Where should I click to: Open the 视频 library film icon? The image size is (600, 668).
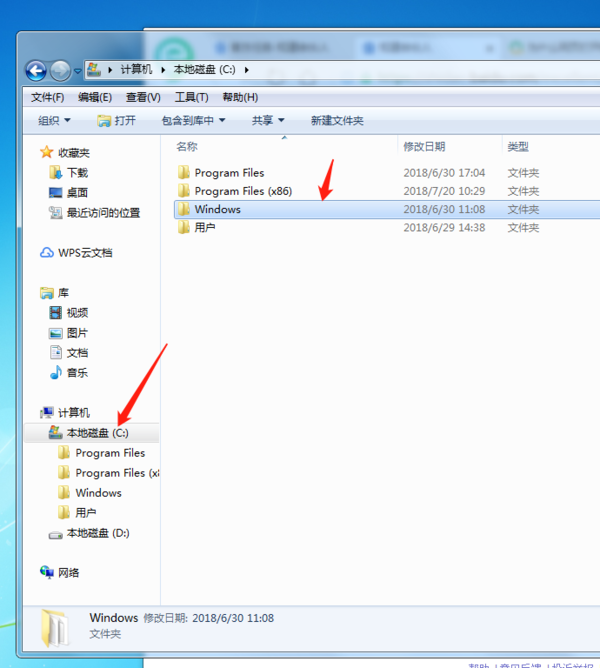tap(55, 313)
